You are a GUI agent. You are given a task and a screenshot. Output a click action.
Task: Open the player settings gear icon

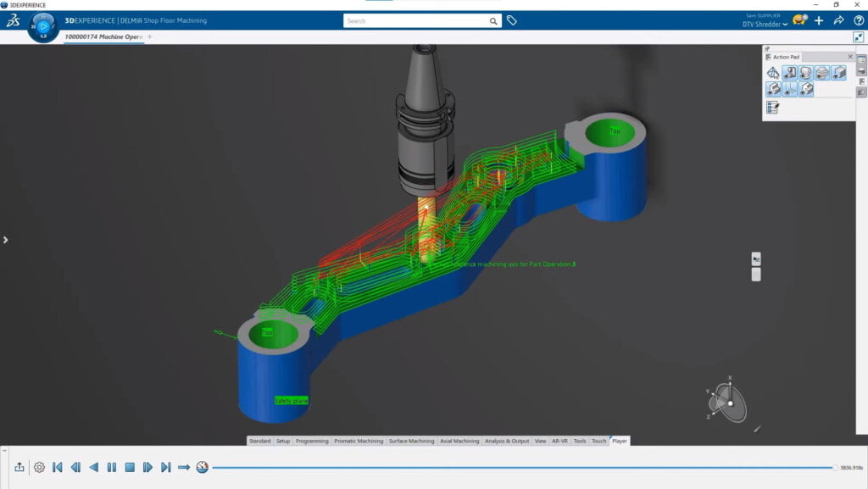pyautogui.click(x=39, y=467)
